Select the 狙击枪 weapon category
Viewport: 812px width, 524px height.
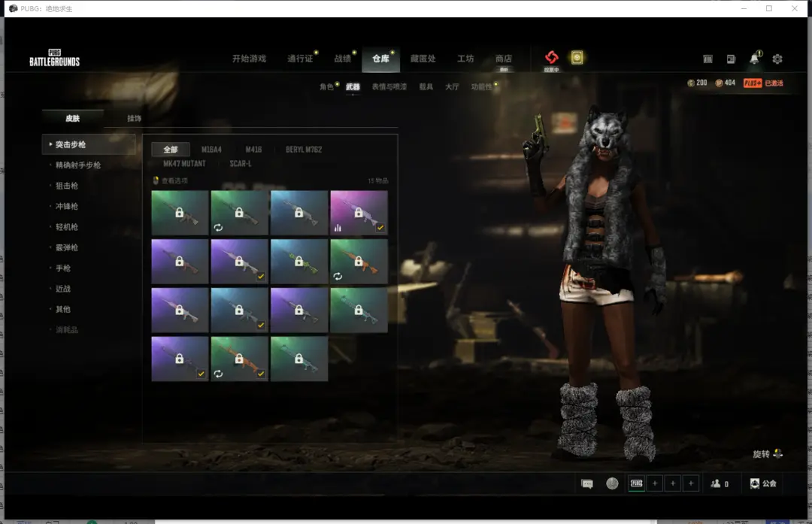(x=67, y=186)
